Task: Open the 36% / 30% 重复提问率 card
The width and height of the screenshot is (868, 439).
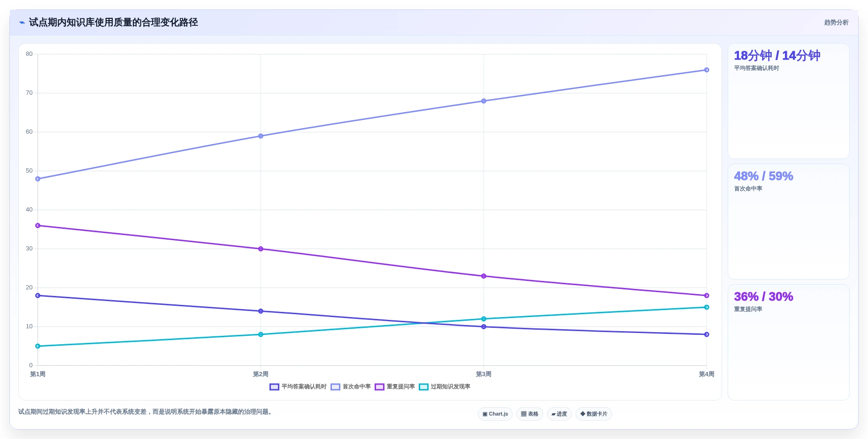Action: coord(788,342)
